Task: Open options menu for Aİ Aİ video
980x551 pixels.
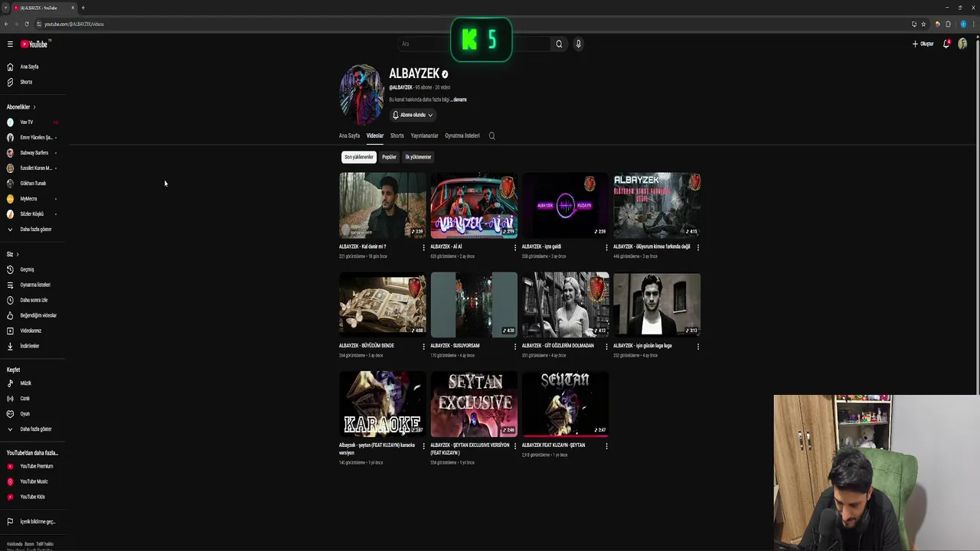Action: tap(514, 247)
